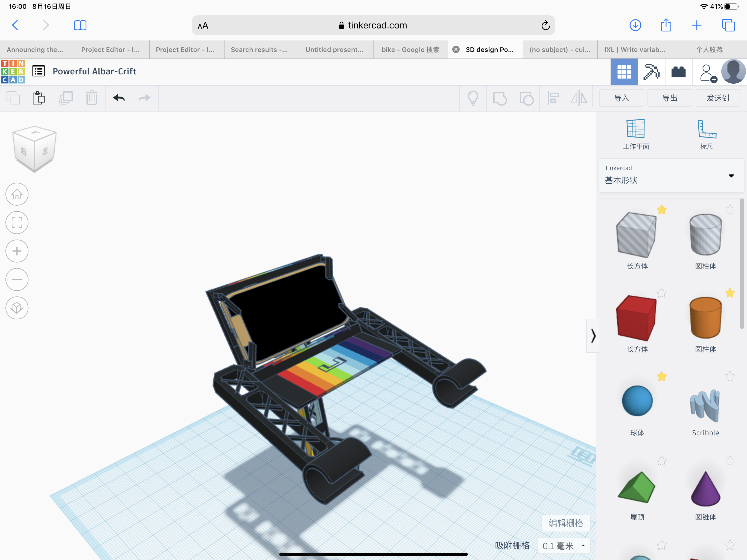Zoom out with the minus button

click(x=17, y=279)
